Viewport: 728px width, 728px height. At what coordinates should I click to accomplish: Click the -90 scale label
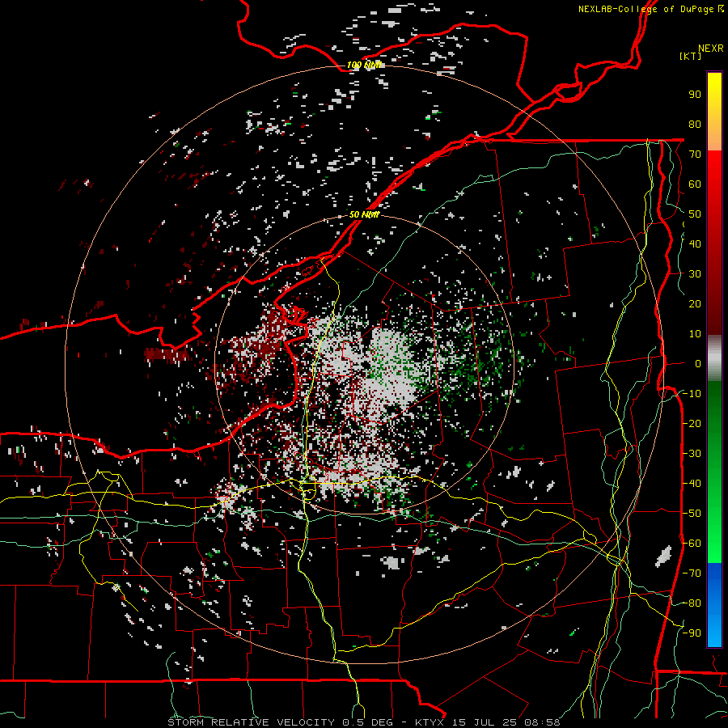pyautogui.click(x=692, y=633)
